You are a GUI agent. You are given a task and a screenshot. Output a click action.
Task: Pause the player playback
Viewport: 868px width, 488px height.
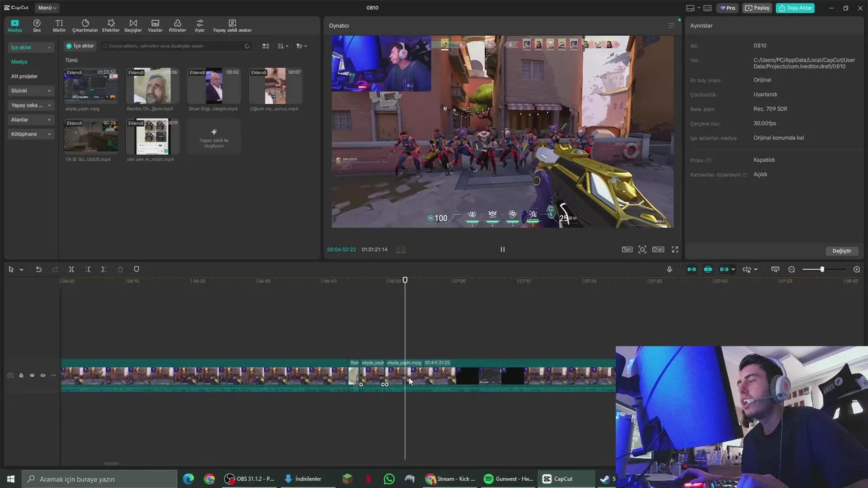(x=502, y=249)
